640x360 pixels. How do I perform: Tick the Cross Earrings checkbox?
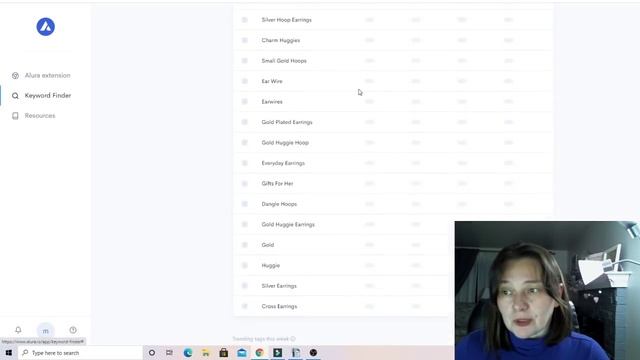tap(245, 306)
